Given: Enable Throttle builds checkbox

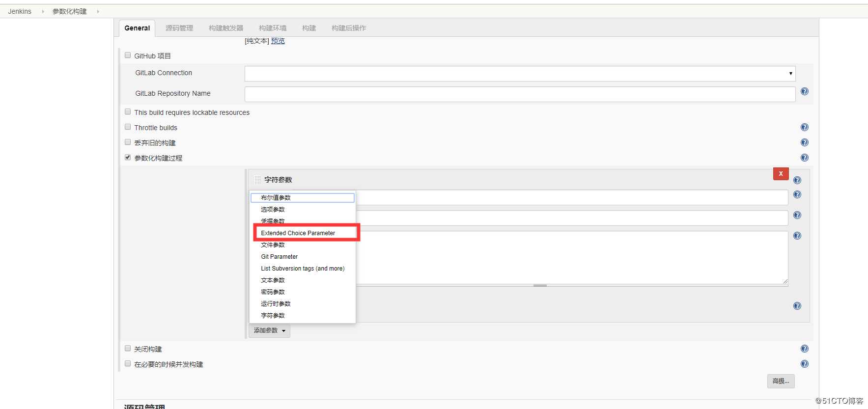Looking at the screenshot, I should (128, 127).
